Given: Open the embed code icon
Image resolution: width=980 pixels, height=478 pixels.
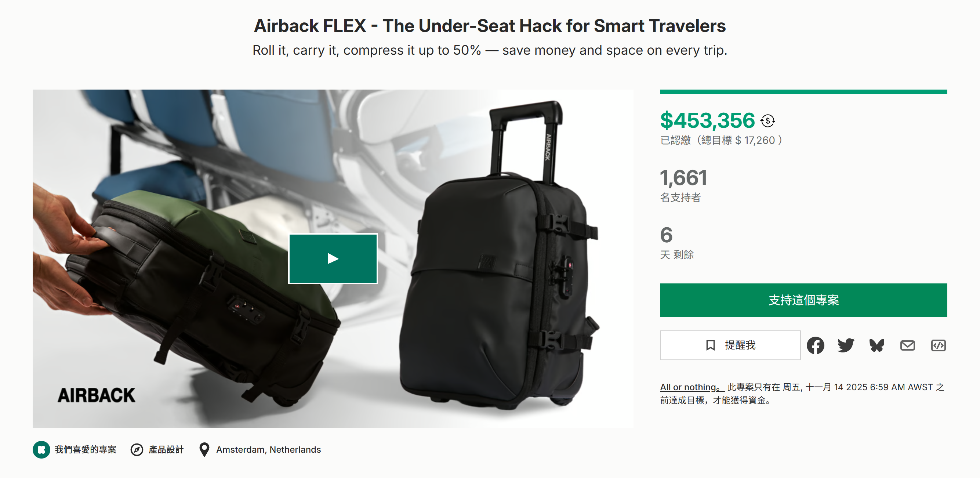Looking at the screenshot, I should coord(938,345).
